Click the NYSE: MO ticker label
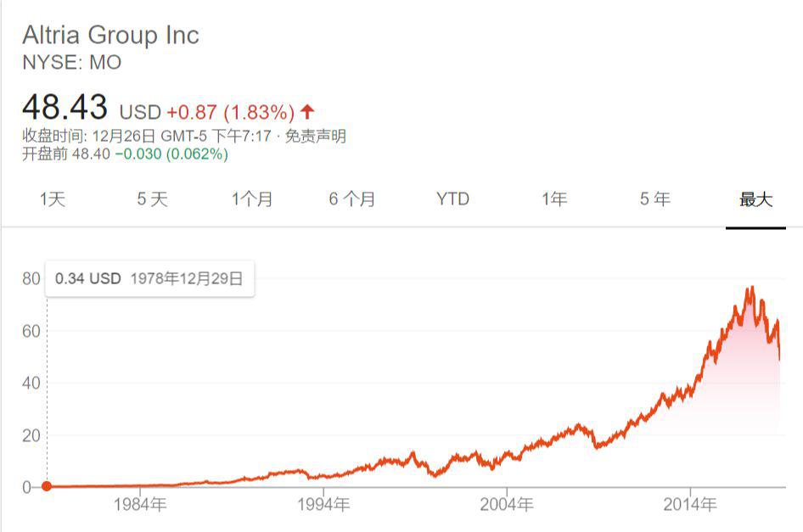The width and height of the screenshot is (803, 532). 71,63
